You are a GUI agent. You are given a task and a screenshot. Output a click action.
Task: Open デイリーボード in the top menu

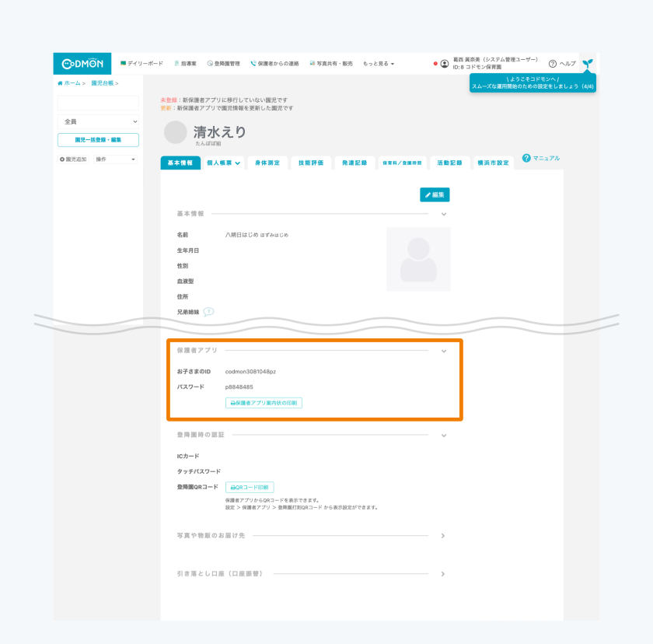click(x=141, y=64)
